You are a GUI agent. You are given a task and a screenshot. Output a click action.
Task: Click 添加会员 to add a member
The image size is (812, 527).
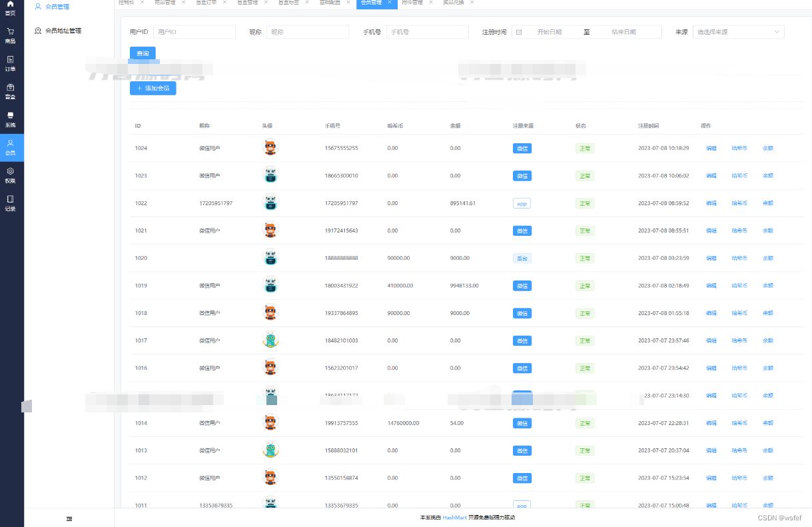[x=153, y=88]
